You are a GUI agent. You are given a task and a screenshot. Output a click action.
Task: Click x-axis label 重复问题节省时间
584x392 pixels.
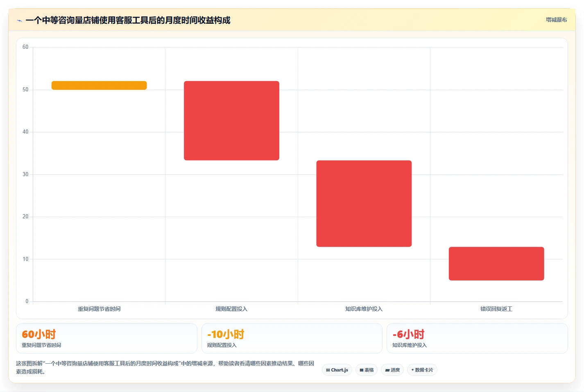pyautogui.click(x=99, y=309)
